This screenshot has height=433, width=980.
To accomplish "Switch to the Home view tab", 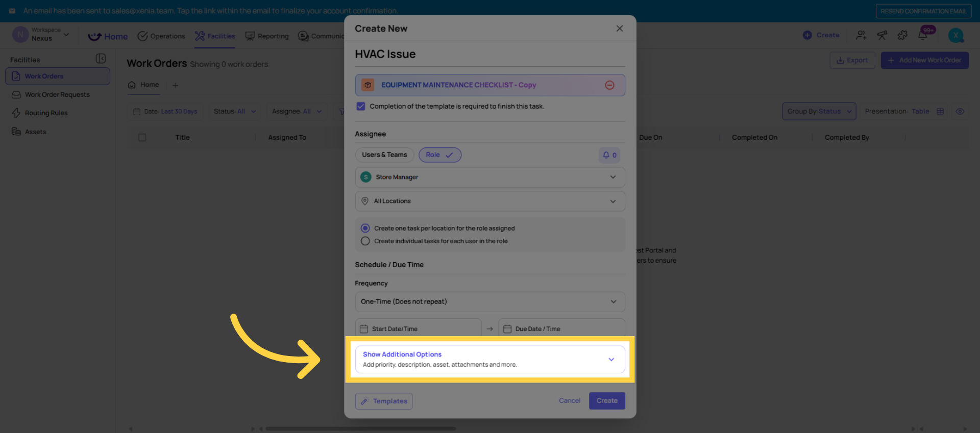I will (143, 85).
